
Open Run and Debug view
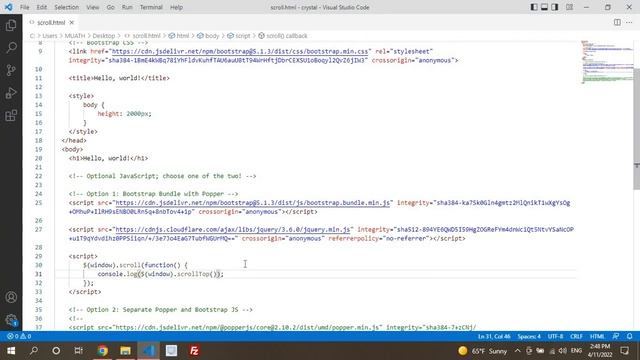tap(11, 93)
